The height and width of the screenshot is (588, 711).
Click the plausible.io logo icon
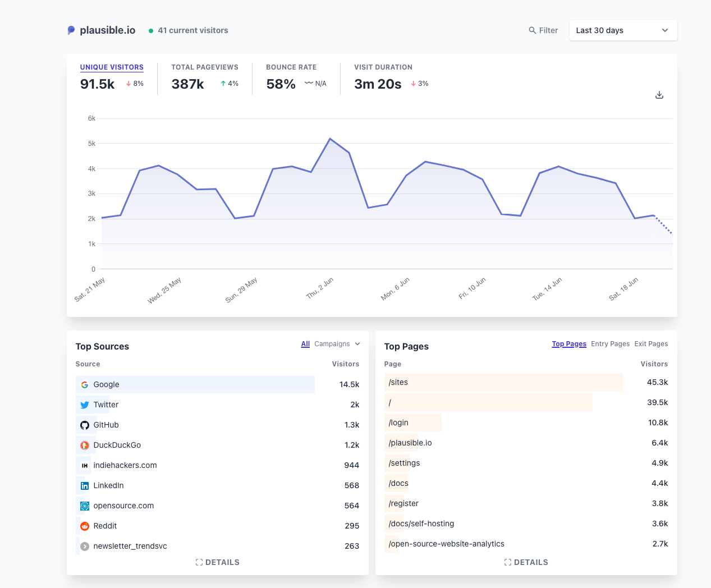pos(71,30)
